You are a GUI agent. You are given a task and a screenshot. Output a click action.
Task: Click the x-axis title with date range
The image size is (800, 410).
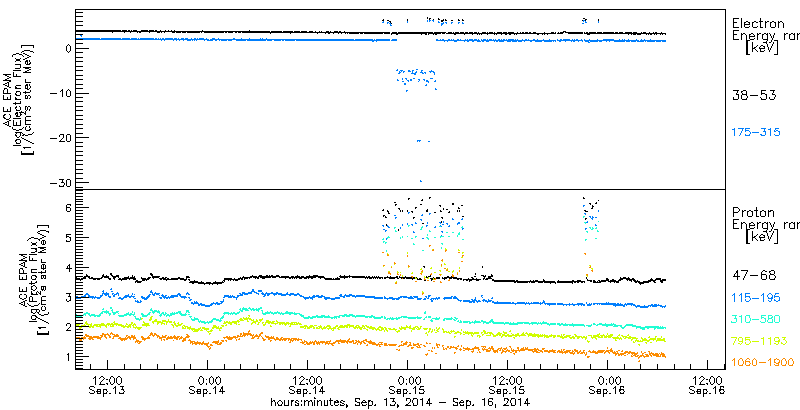point(400,402)
